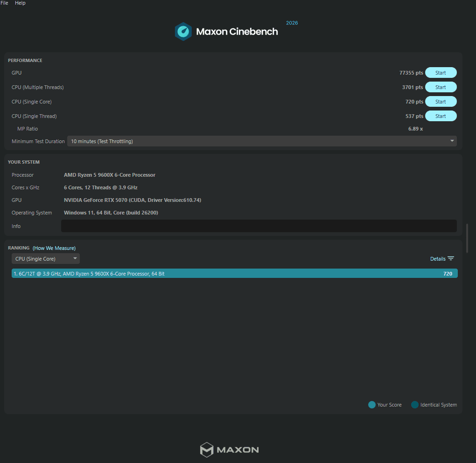Expand the CPU (Single Core) ranking selector
Image resolution: width=476 pixels, height=463 pixels.
coord(46,258)
